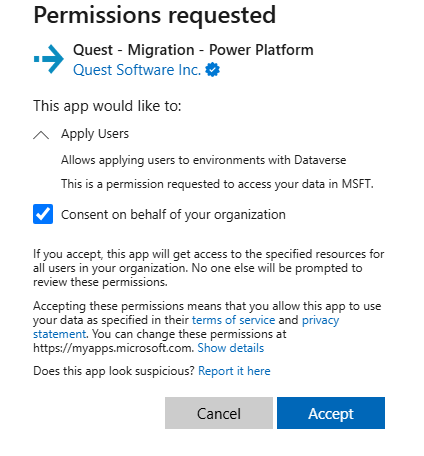Screen dimensions: 424x456
Task: Open the Quest Software Inc. publisher link
Action: (137, 70)
